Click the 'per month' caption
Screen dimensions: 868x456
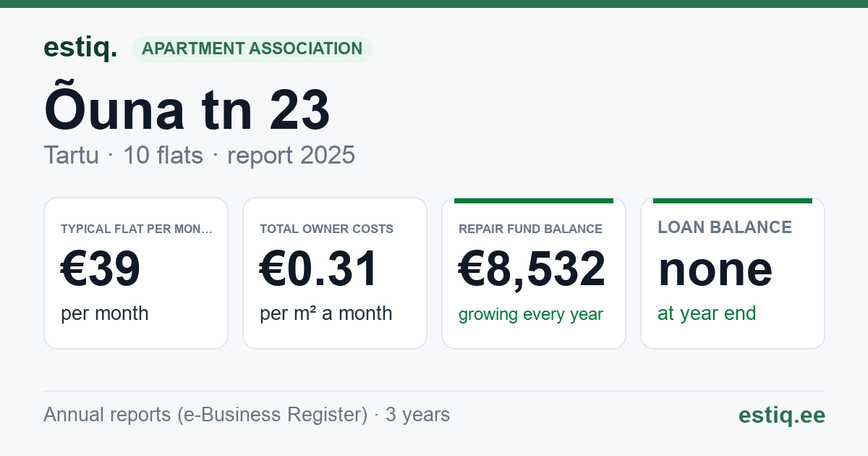[x=105, y=313]
